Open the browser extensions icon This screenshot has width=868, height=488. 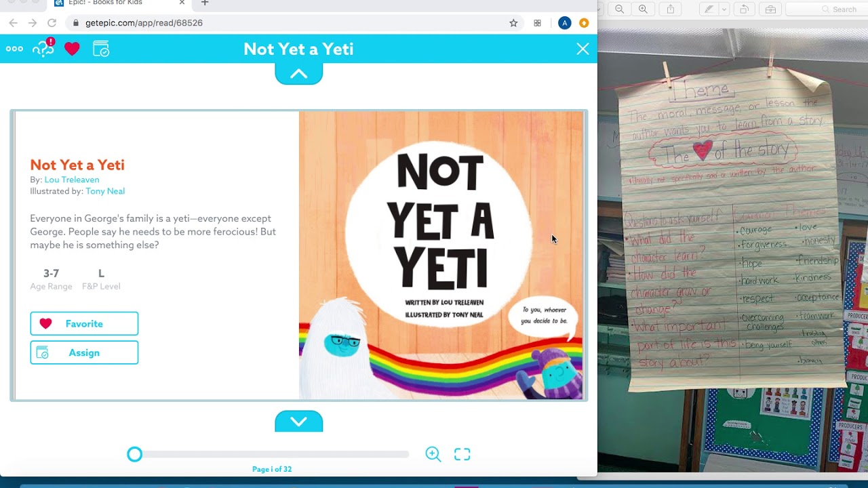coord(537,23)
